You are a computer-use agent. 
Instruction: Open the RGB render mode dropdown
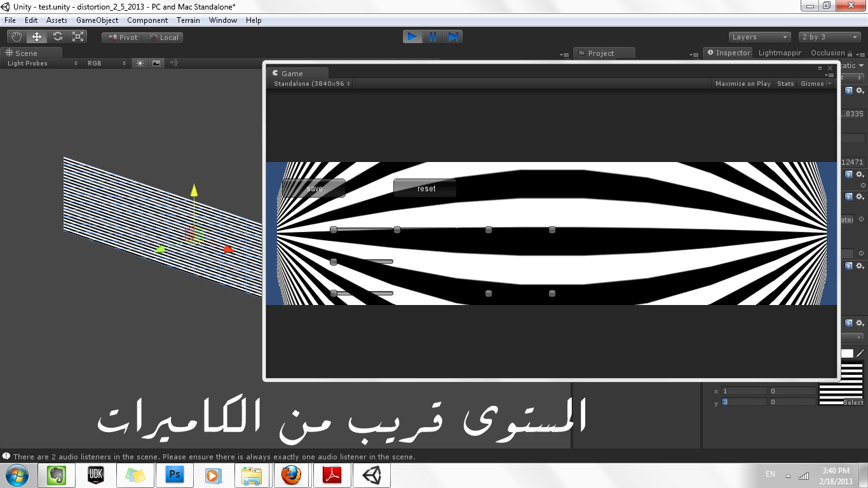[x=107, y=64]
